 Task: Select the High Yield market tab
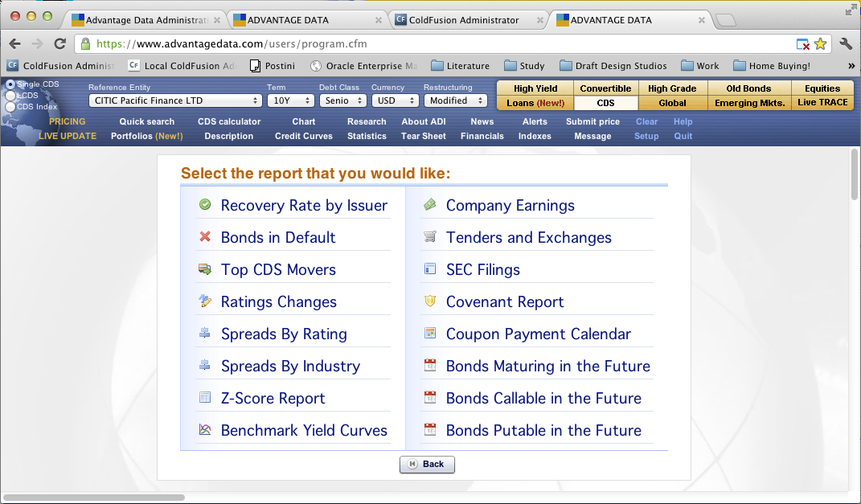pos(535,88)
